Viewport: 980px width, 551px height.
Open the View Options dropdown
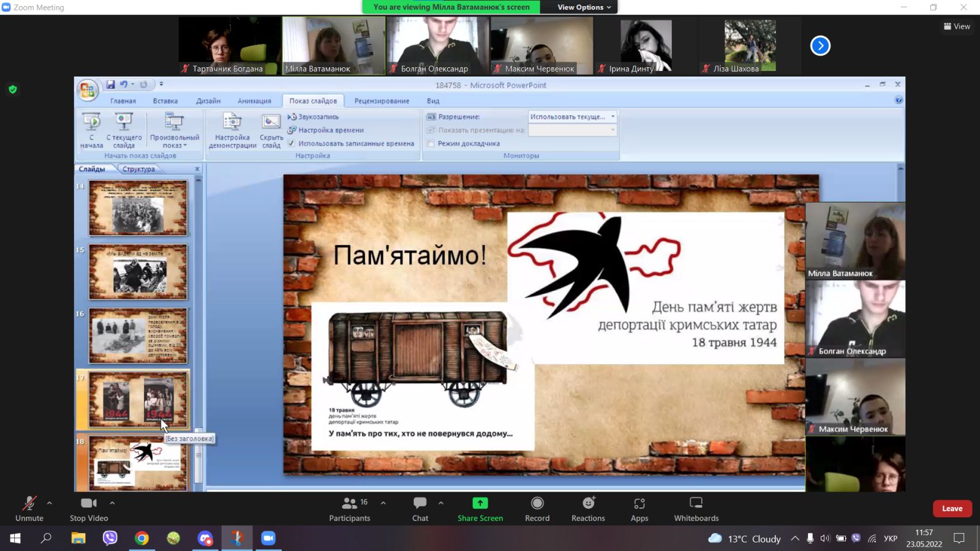[x=584, y=7]
